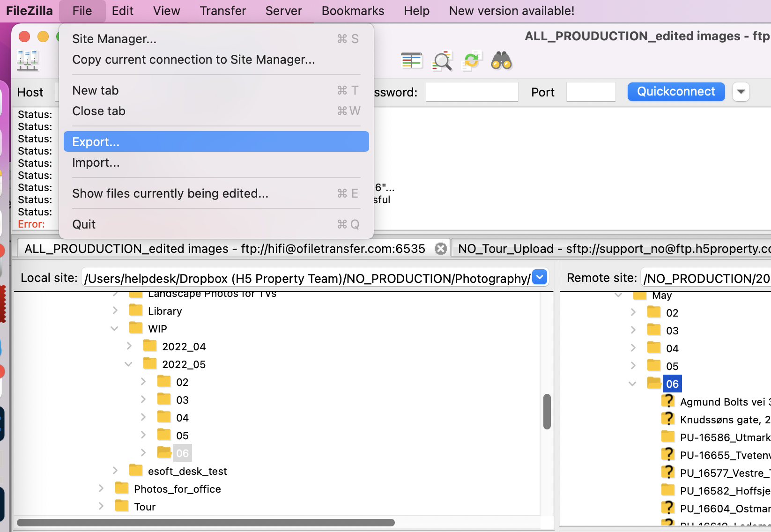Select the FileZilla application menu
Viewport: 771px width, 532px height.
(30, 11)
